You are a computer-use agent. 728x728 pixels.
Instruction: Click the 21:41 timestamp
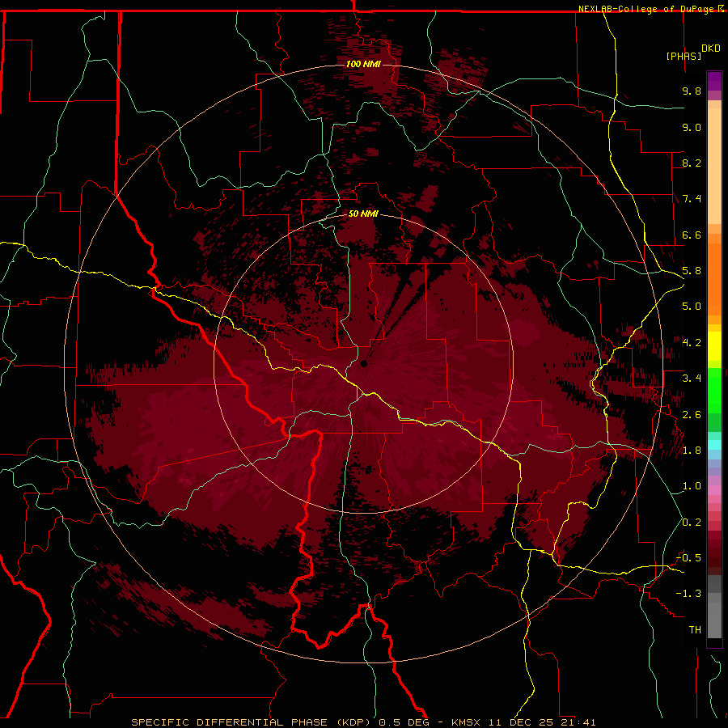coord(578,722)
